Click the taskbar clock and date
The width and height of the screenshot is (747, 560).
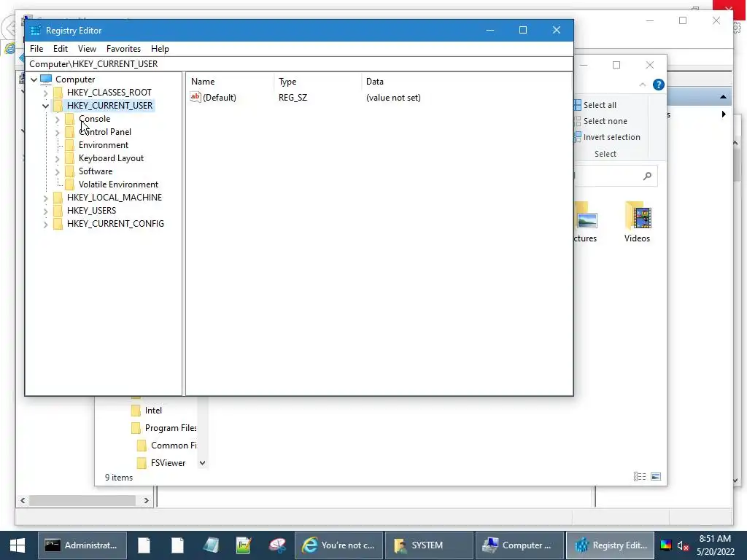pyautogui.click(x=716, y=545)
